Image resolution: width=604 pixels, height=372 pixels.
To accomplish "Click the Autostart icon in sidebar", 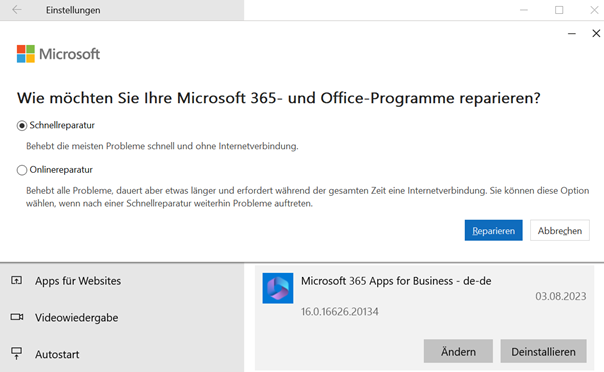I will (17, 353).
